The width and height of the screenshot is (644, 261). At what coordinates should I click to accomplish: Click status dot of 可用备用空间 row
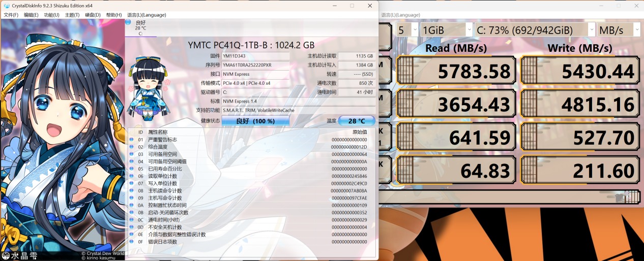tap(131, 154)
